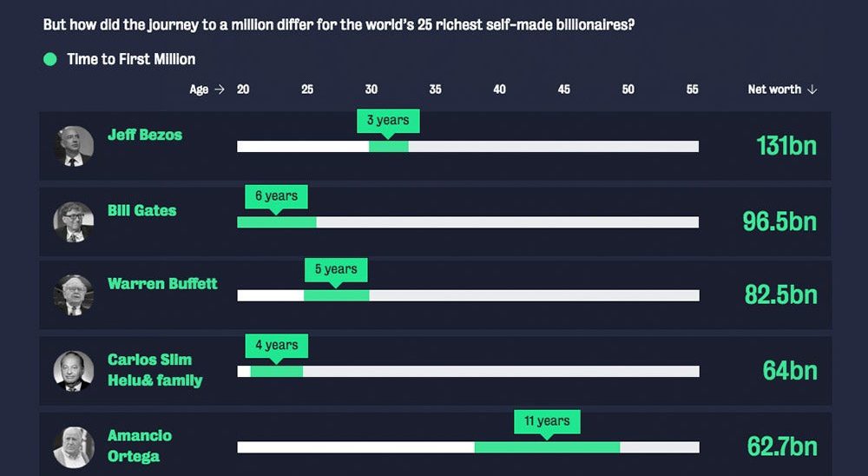Click the 64bn net worth figure
The width and height of the screenshot is (868, 476).
click(790, 371)
